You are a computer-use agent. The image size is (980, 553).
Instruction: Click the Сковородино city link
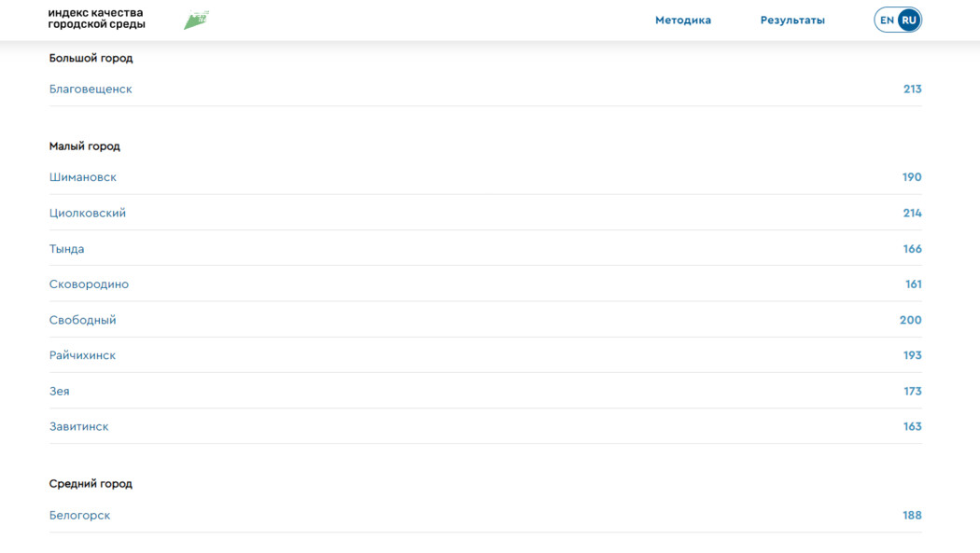(89, 284)
